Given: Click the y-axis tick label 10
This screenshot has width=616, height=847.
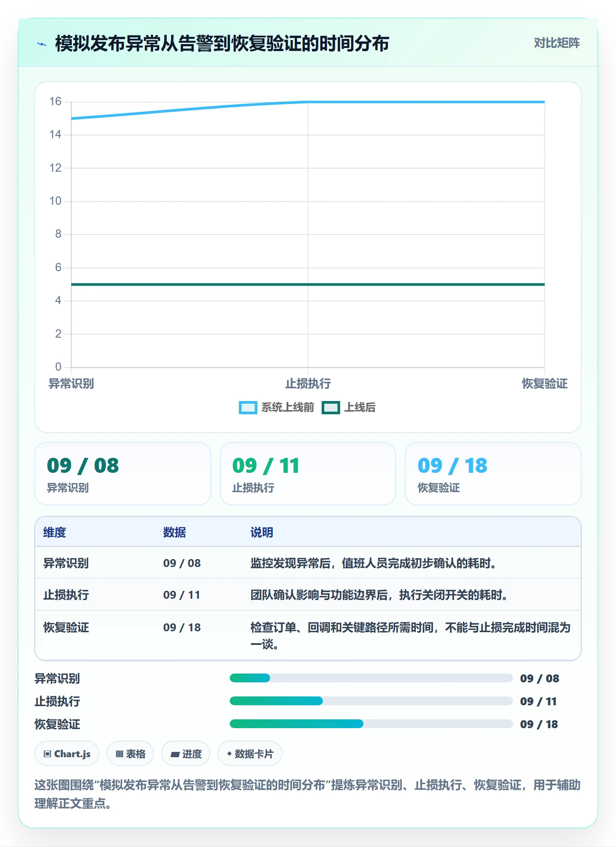Looking at the screenshot, I should 55,201.
